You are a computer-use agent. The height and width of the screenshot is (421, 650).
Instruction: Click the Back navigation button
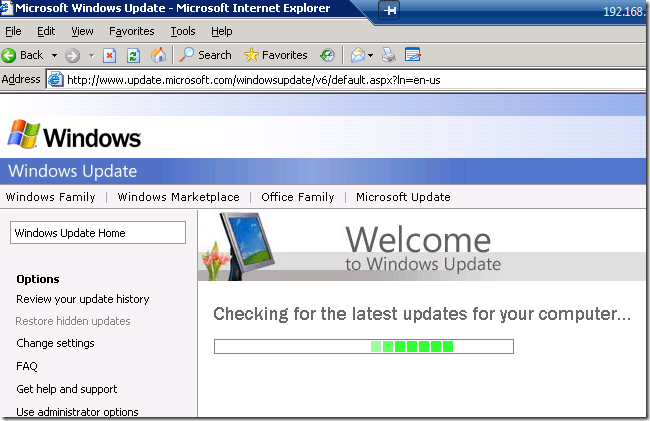[23, 55]
